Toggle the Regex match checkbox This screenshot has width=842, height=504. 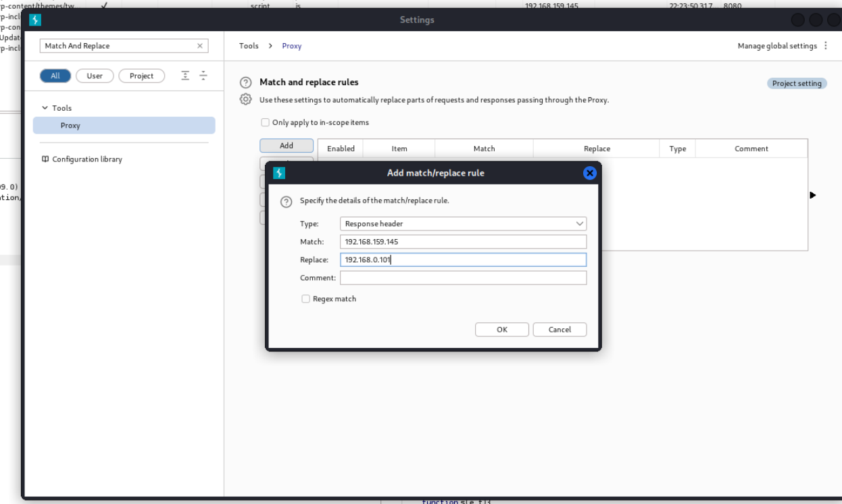(305, 299)
